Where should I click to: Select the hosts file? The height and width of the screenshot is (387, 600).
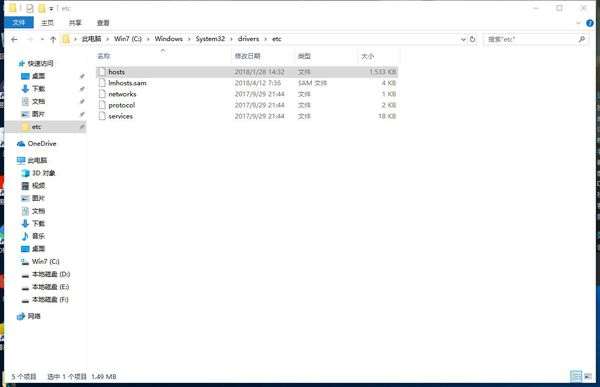tap(247, 72)
